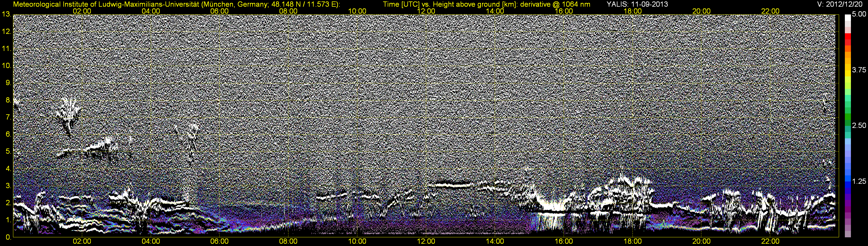Click the 12 km height axis label

pos(6,32)
